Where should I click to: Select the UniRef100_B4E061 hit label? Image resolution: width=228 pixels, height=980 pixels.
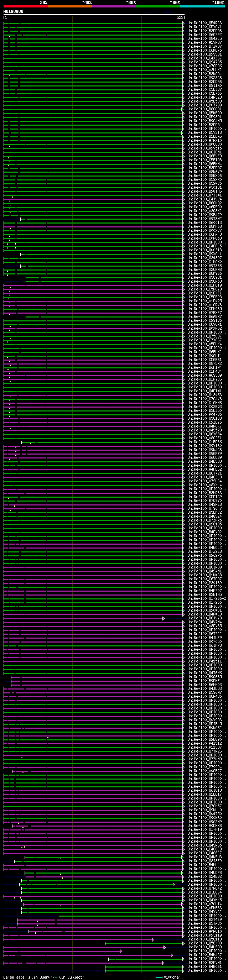pos(204,967)
